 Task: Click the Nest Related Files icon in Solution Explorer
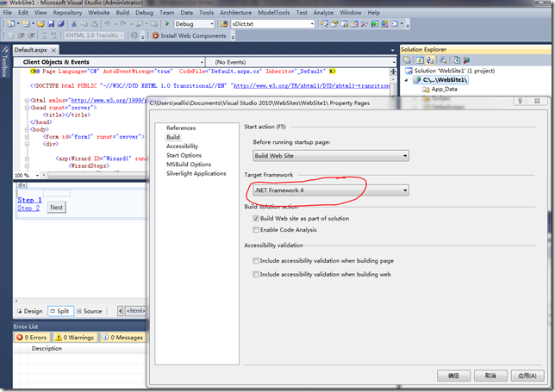pos(430,60)
